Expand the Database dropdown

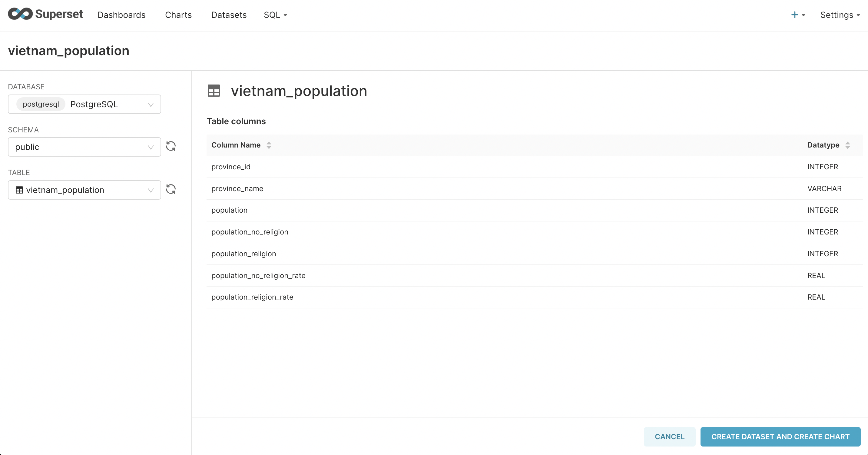151,105
